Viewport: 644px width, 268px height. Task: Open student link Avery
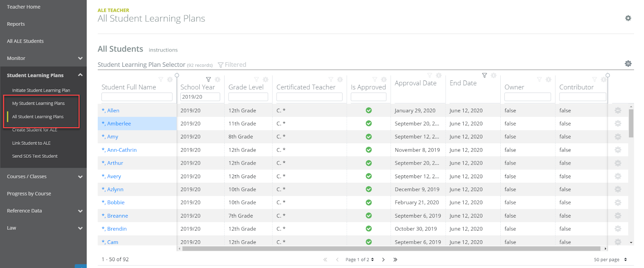coord(111,176)
